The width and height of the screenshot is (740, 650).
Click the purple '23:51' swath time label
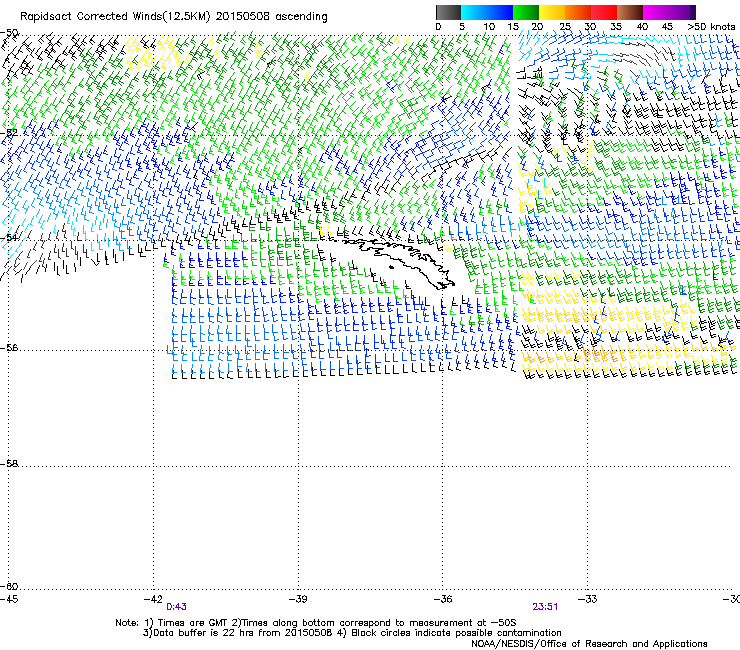click(x=545, y=607)
